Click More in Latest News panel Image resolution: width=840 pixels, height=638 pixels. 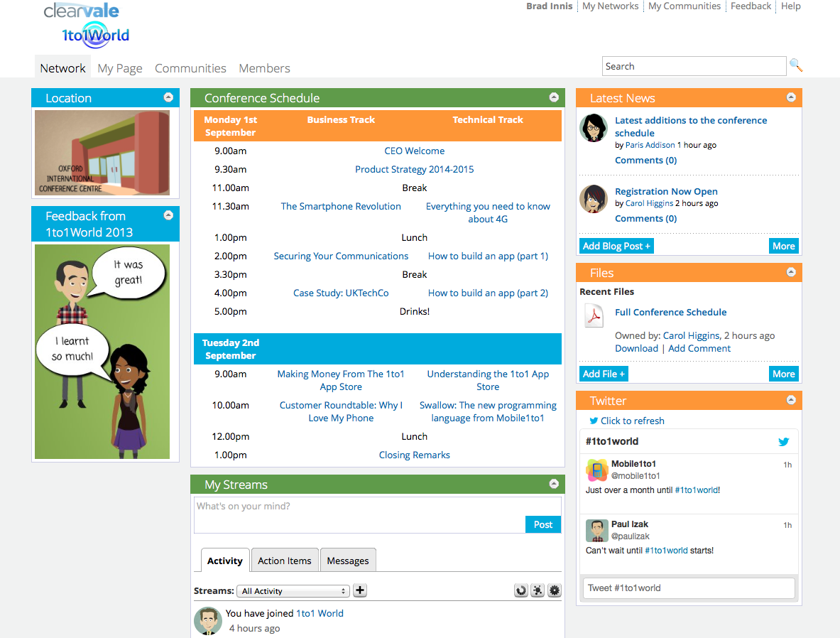point(784,246)
